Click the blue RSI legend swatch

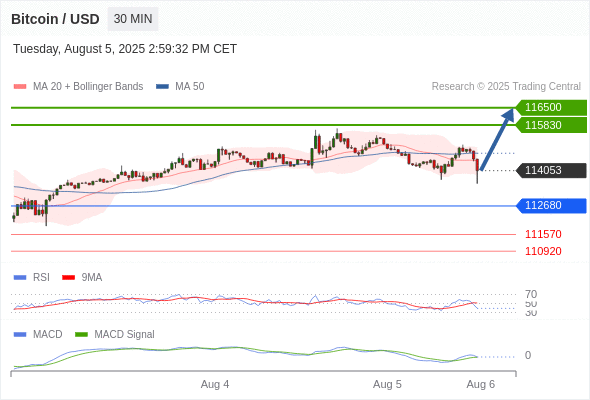tap(20, 277)
